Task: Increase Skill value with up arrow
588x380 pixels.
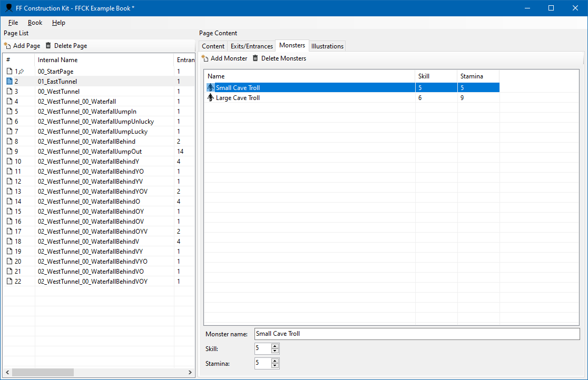Action: point(275,346)
